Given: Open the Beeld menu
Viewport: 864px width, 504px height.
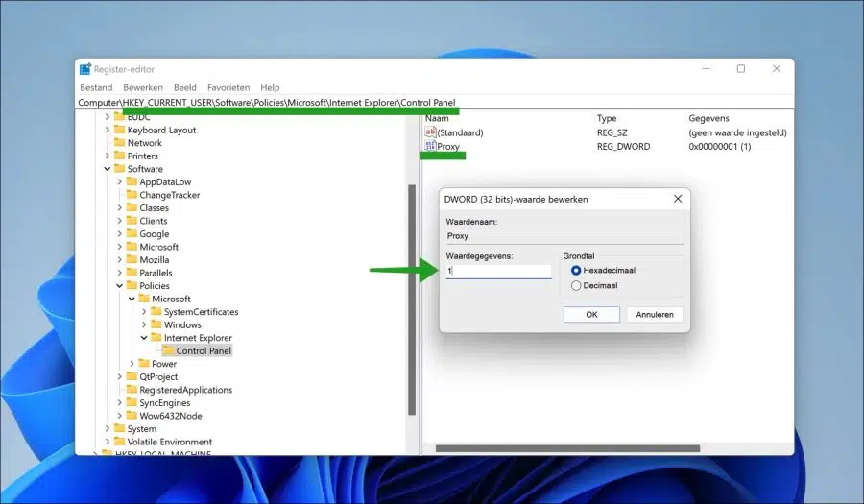Looking at the screenshot, I should coord(185,87).
